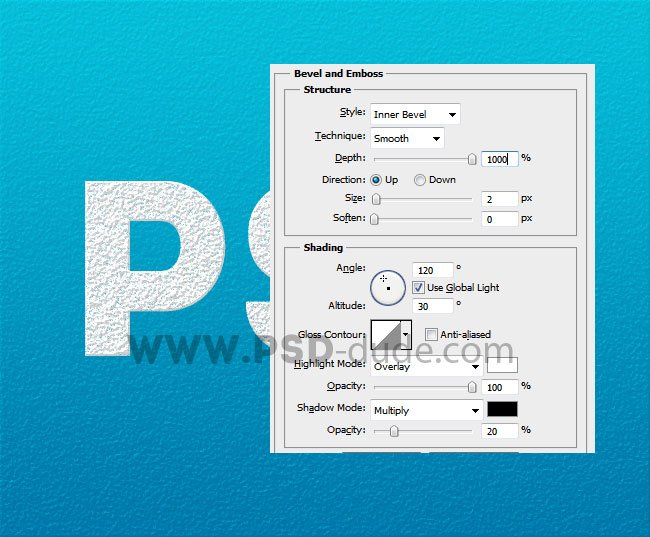Enable the Anti-aliased checkbox
Image resolution: width=650 pixels, height=537 pixels.
point(431,334)
